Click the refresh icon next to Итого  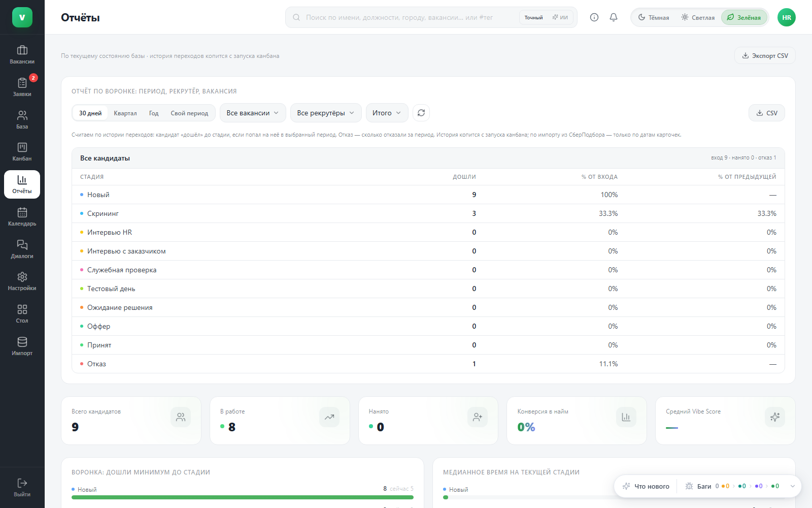point(421,113)
